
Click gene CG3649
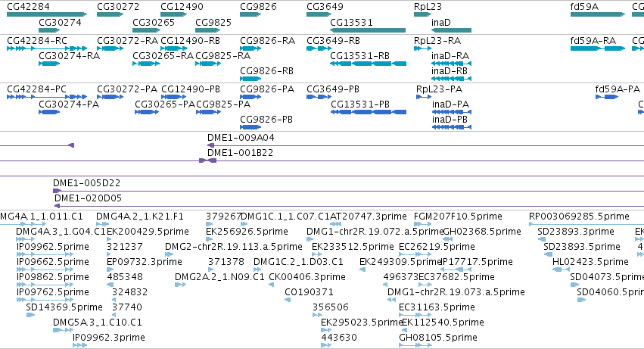(x=319, y=14)
